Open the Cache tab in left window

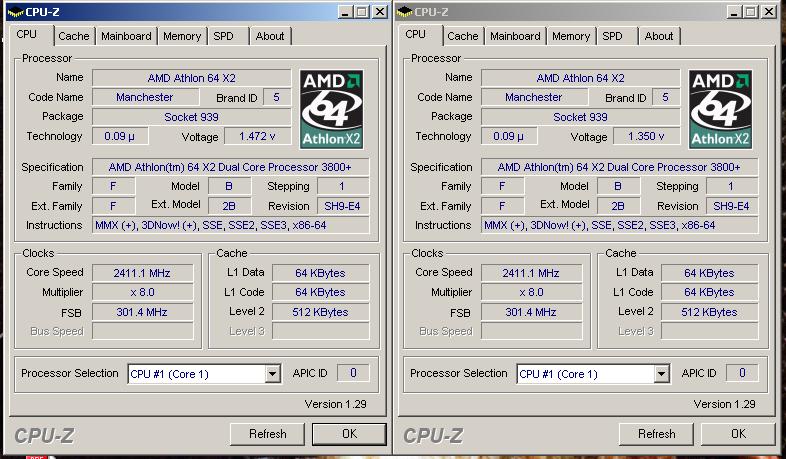pyautogui.click(x=74, y=36)
